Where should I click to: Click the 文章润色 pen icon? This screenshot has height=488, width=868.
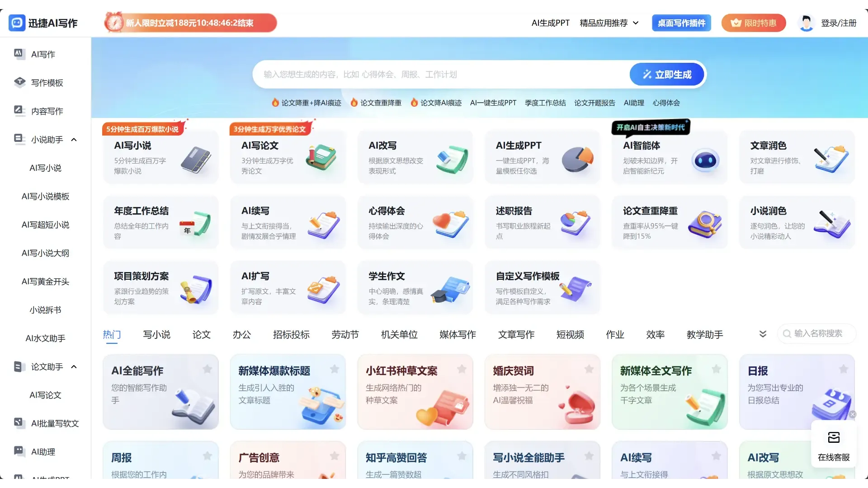[831, 159]
